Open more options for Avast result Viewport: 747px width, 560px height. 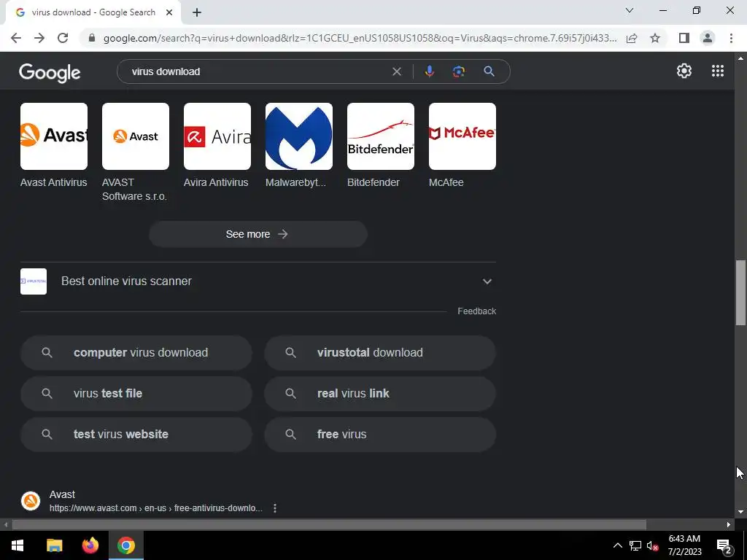pyautogui.click(x=275, y=508)
